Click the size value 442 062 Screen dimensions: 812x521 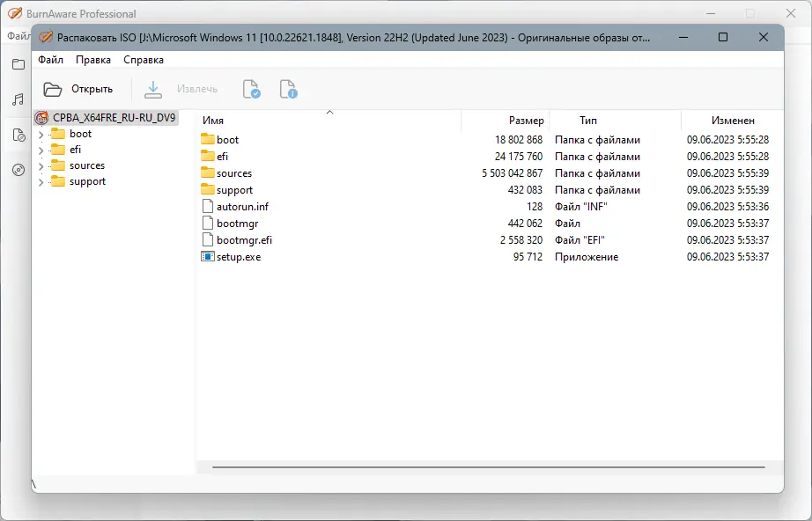point(525,223)
